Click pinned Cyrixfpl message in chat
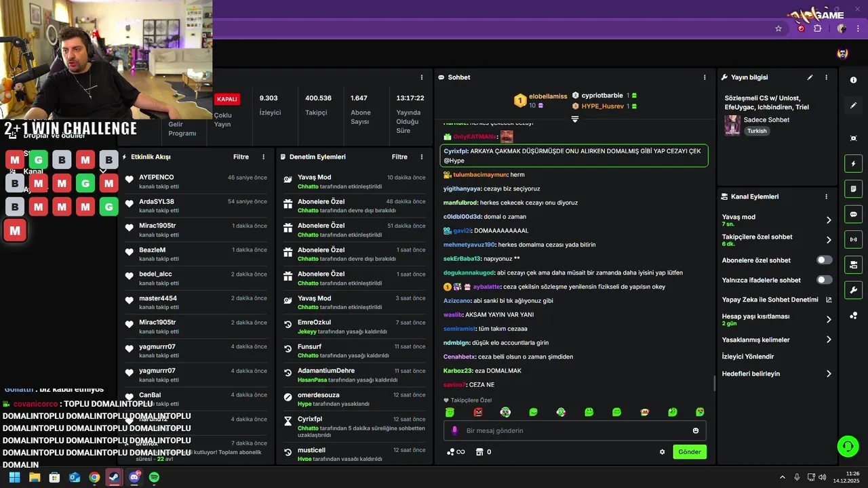868x488 pixels. point(574,156)
